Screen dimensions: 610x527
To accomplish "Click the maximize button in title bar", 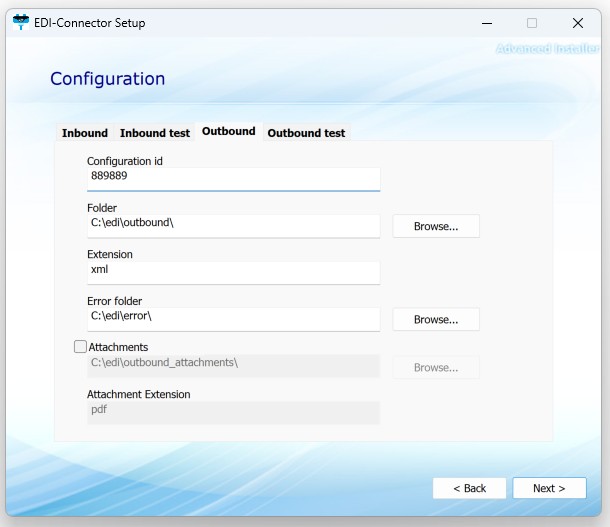I will click(532, 23).
